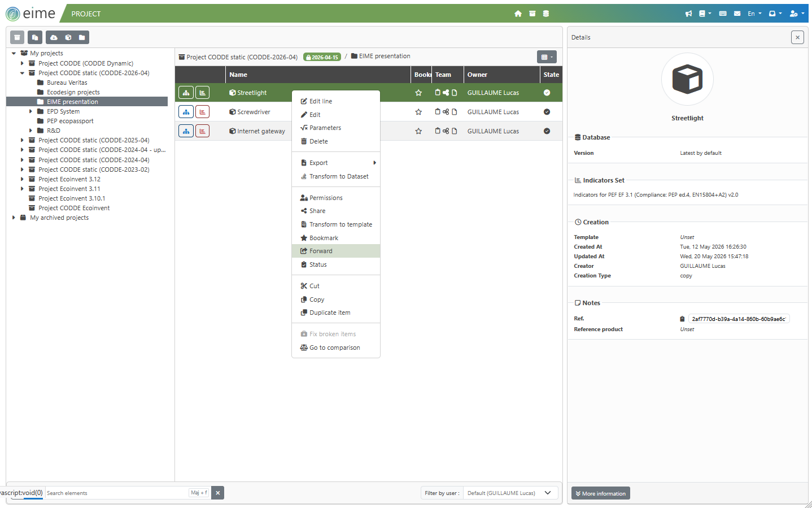Open the Internet gateway tree structure icon
The image size is (812, 508).
186,131
